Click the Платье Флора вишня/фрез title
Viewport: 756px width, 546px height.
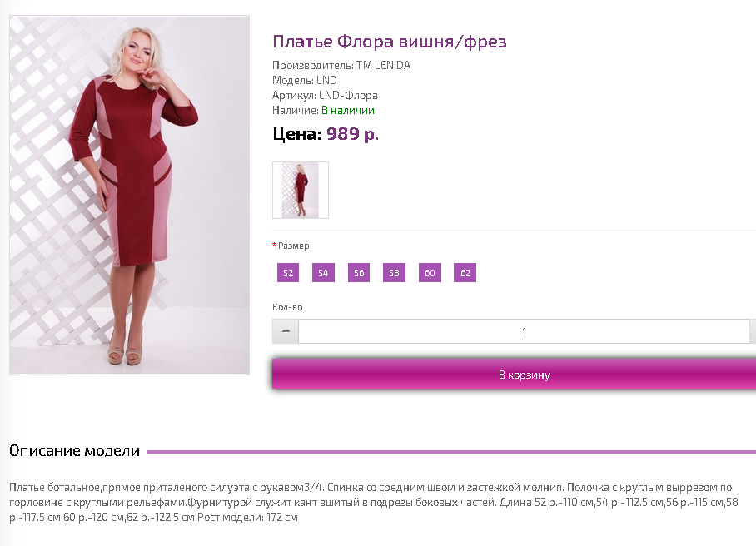[390, 42]
